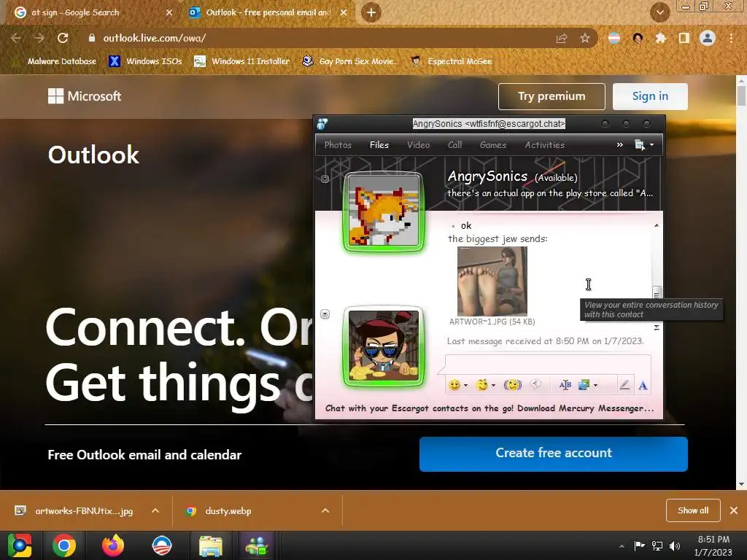Select the Games tab in Messenger
This screenshot has width=747, height=560.
coord(492,145)
